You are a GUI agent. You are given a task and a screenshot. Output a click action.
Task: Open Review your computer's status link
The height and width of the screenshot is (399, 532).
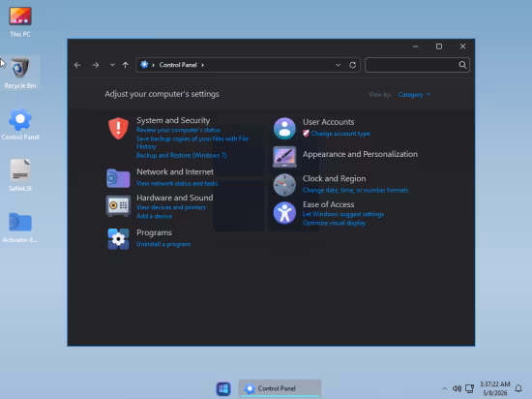pos(178,130)
